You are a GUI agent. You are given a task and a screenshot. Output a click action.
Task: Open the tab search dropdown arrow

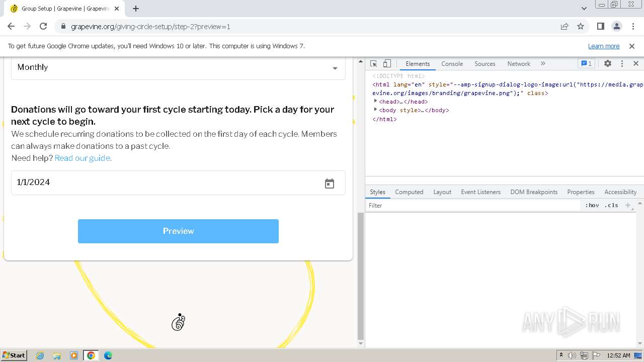point(584,9)
